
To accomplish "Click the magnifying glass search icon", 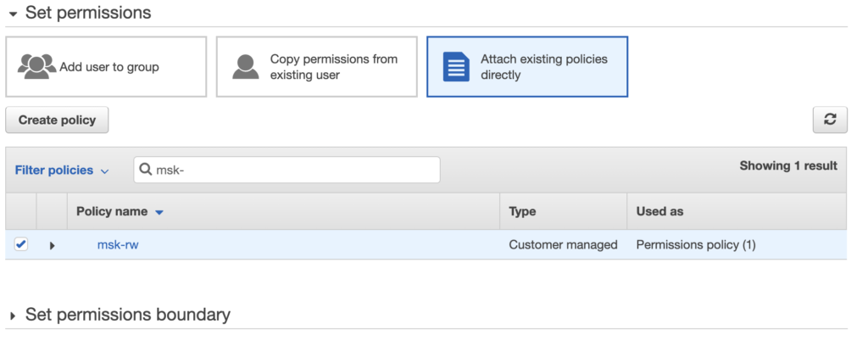I will point(146,170).
